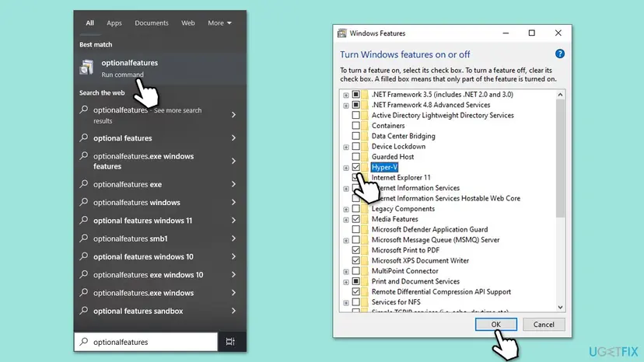Open arrow for 'optionalfeatures windows' suggestion

[233, 202]
